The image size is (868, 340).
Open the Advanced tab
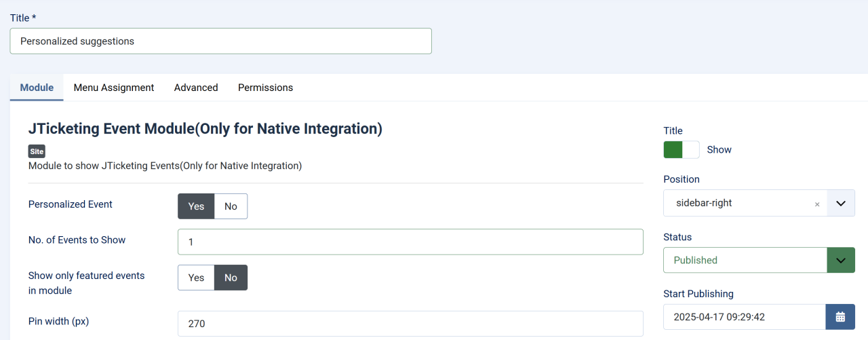click(196, 88)
